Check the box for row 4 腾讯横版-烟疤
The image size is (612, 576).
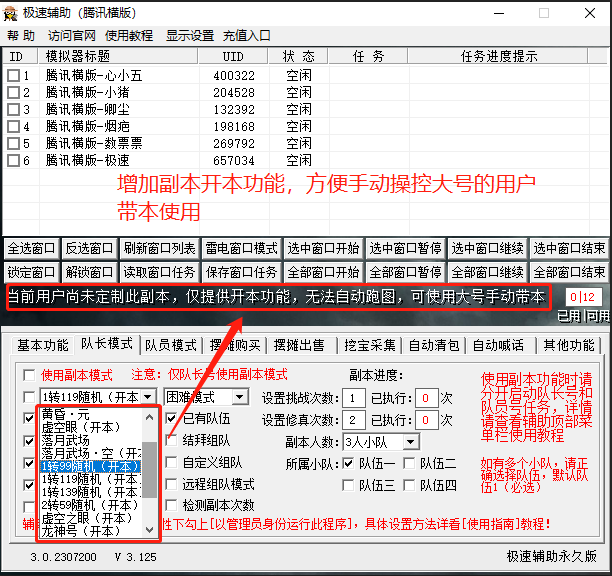click(x=14, y=126)
